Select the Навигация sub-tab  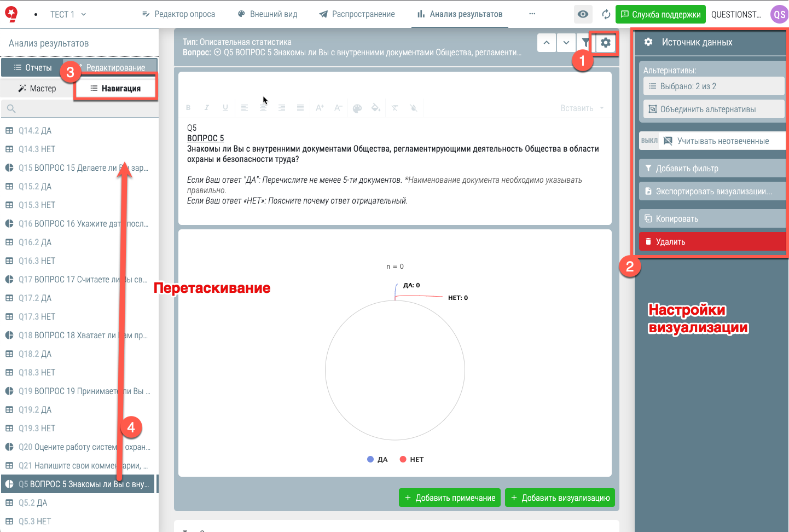coord(115,88)
